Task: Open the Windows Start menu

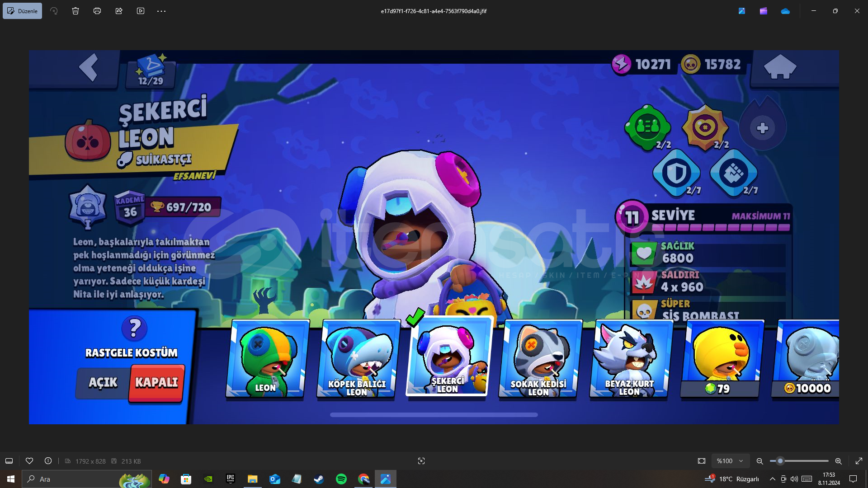Action: 10,479
